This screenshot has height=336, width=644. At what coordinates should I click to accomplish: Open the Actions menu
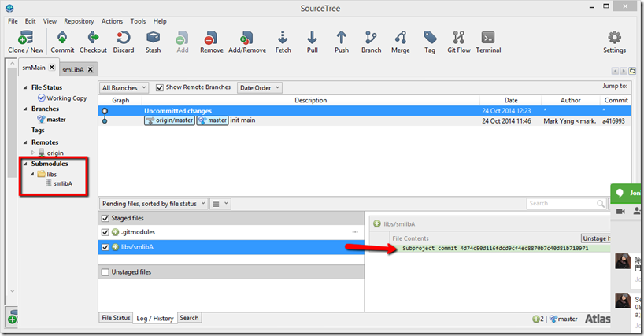point(112,21)
